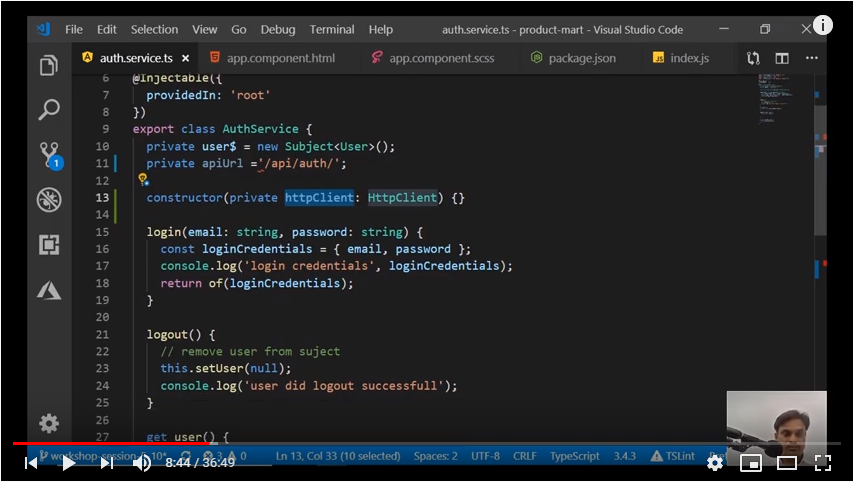Open the Azure panel in the activity bar
The image size is (853, 482).
click(48, 290)
